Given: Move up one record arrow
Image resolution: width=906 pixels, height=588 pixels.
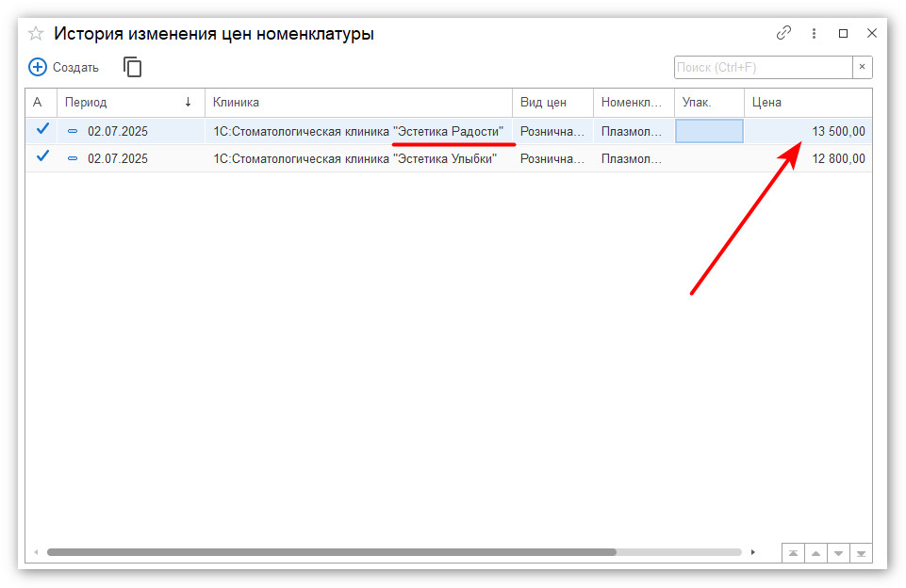Looking at the screenshot, I should [815, 553].
